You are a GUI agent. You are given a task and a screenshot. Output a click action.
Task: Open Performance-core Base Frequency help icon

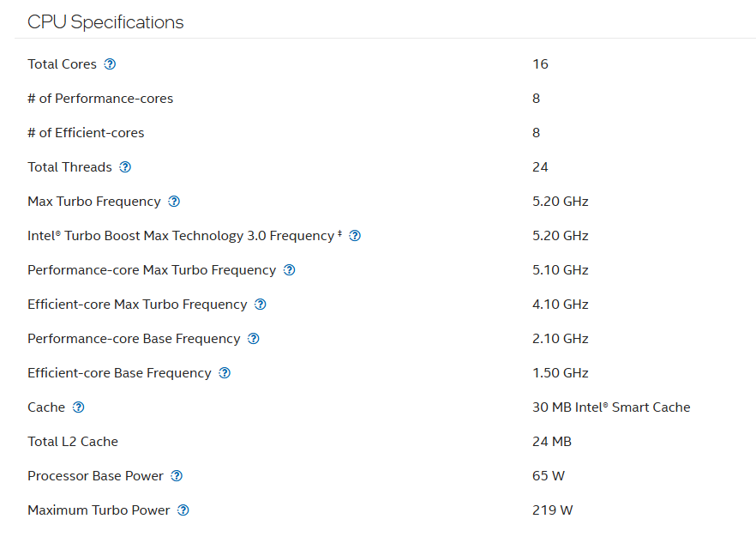coord(253,339)
